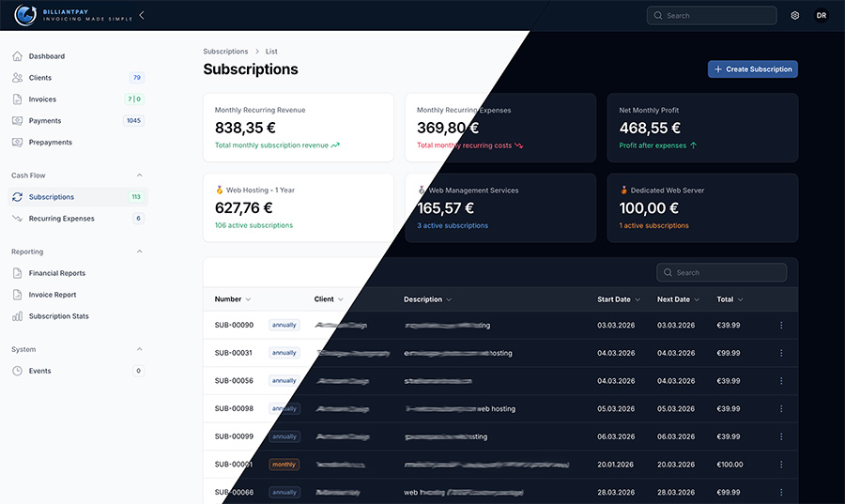This screenshot has width=845, height=504.
Task: Sort table by Start Date column
Action: tap(619, 299)
